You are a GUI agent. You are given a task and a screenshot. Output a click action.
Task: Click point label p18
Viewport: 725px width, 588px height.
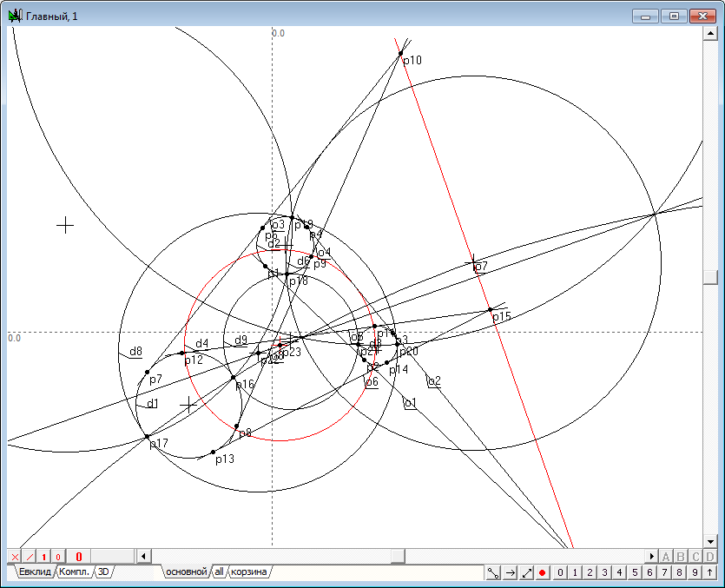(298, 281)
